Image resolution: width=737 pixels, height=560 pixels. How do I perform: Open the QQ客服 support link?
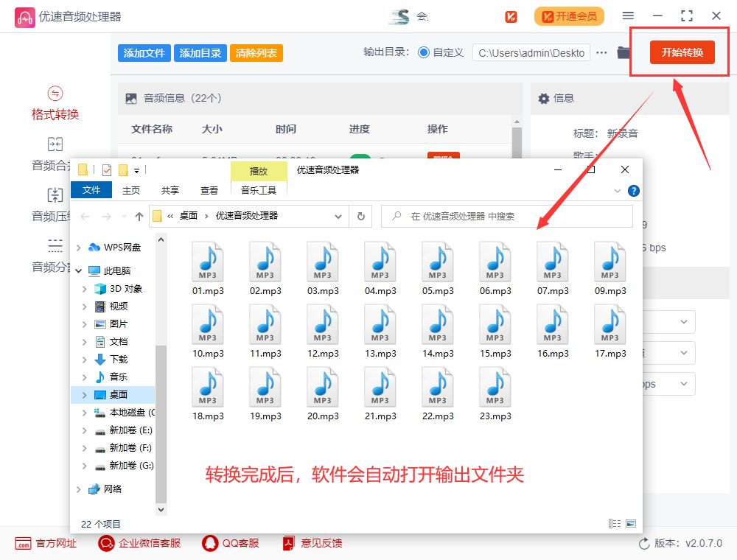tap(231, 544)
